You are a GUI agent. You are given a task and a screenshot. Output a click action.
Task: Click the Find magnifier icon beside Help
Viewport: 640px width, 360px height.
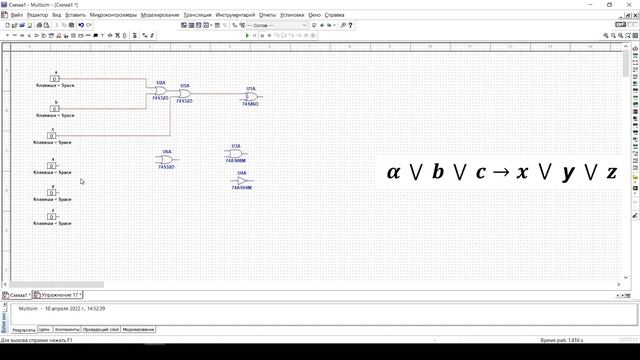[x=342, y=25]
